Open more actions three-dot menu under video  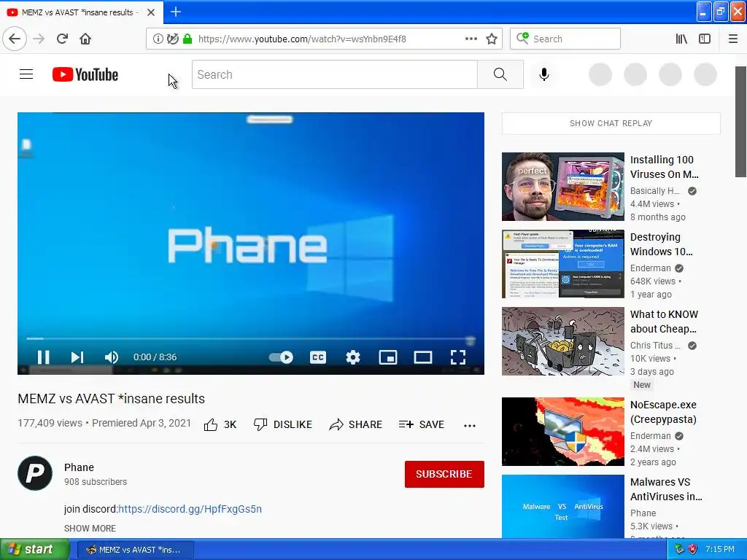click(470, 425)
